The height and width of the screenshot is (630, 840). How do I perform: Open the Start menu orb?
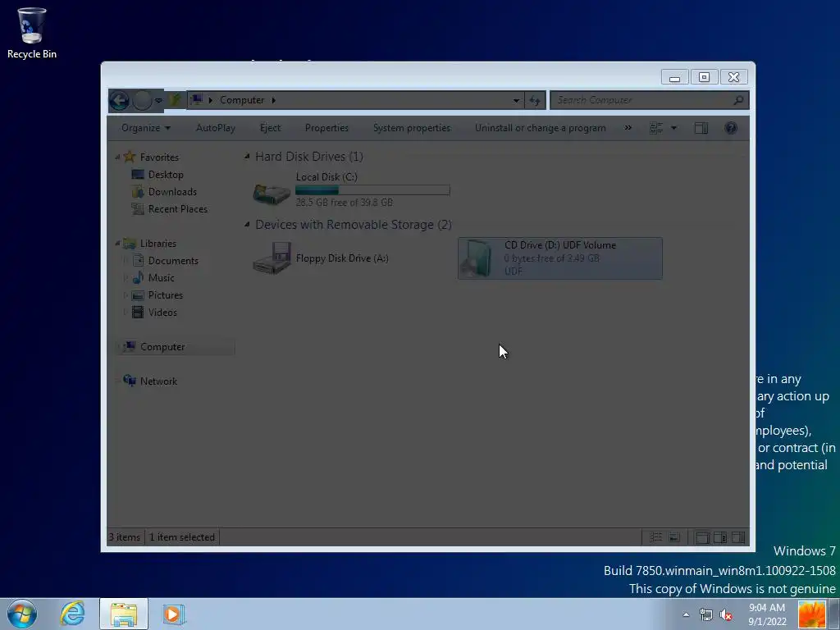(22, 614)
